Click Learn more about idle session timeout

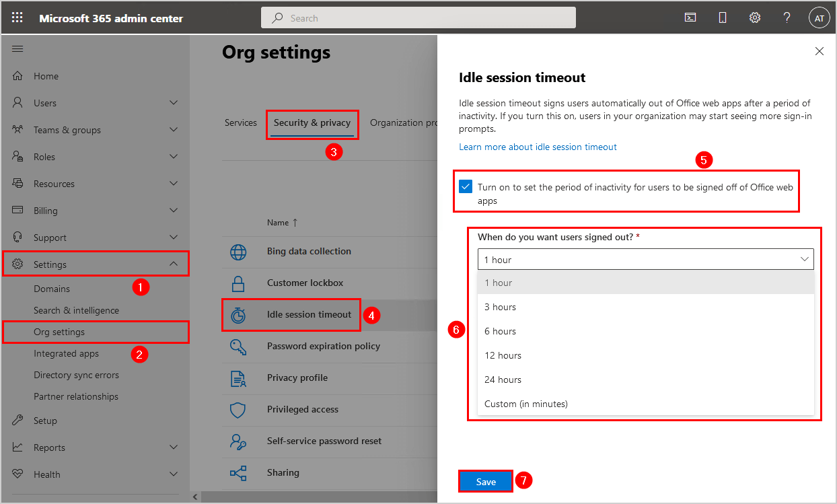537,146
